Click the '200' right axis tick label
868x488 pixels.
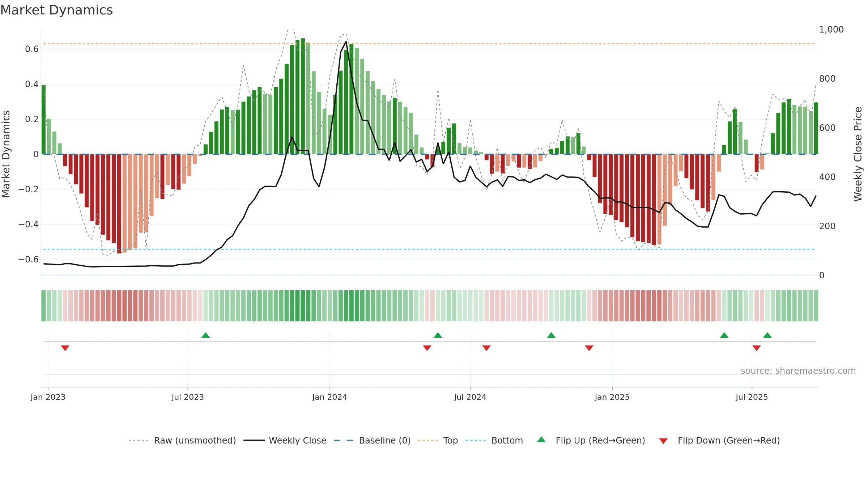(827, 226)
